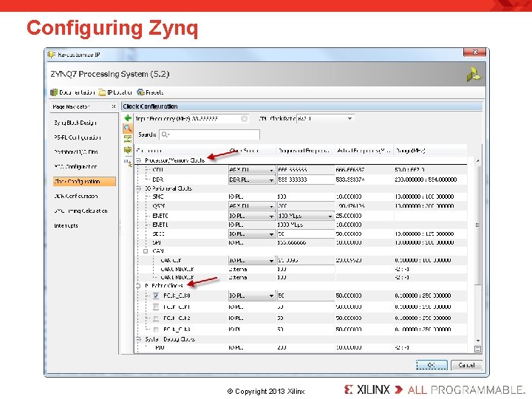Click the bottom side-toolbar settings icon
Image resolution: width=532 pixels, height=399 pixels.
[128, 163]
